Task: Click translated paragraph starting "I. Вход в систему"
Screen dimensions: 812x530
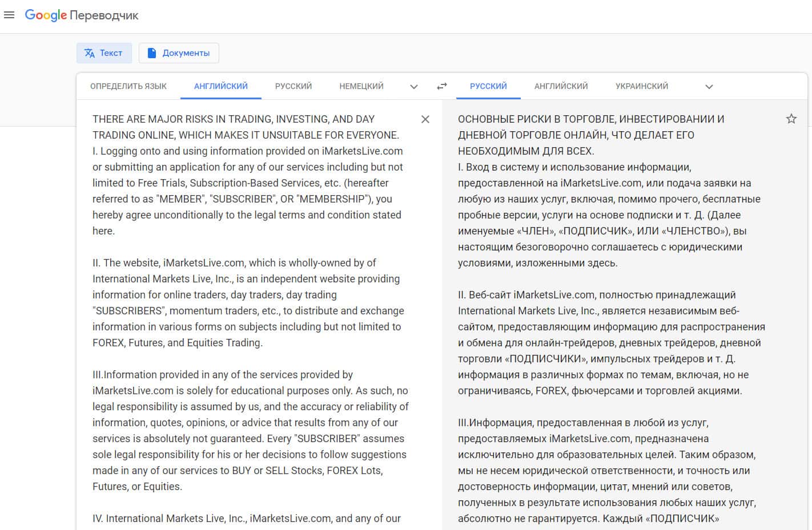Action: [609, 215]
